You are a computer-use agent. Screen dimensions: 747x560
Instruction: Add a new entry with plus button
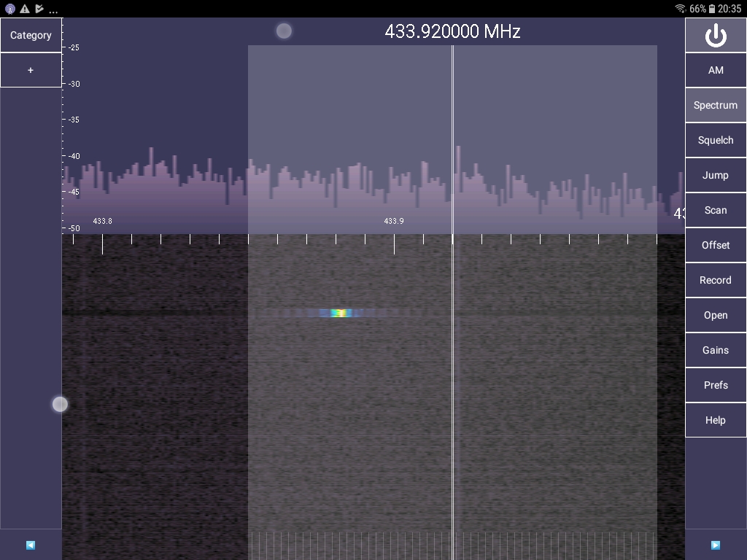pyautogui.click(x=31, y=70)
